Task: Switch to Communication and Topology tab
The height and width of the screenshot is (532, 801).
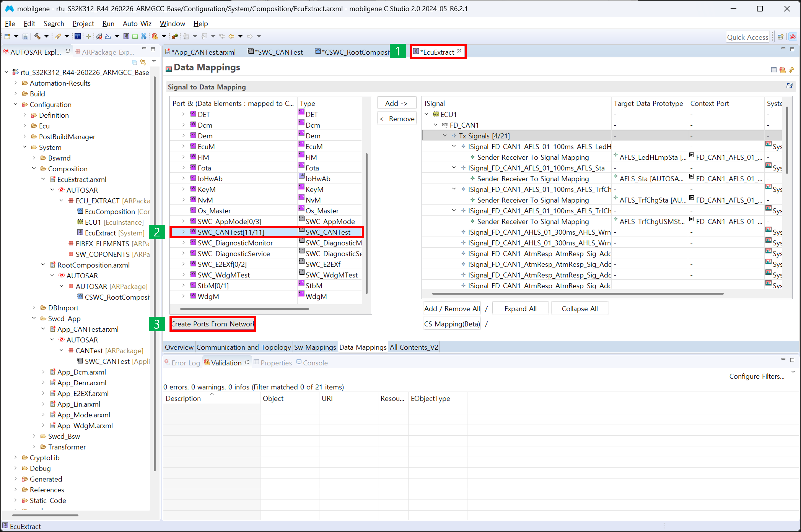Action: click(244, 347)
